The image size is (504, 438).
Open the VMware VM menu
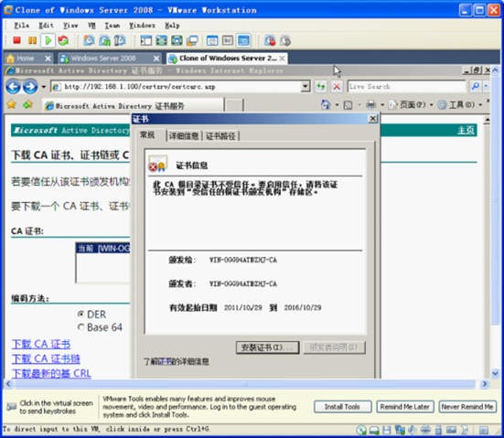(91, 25)
